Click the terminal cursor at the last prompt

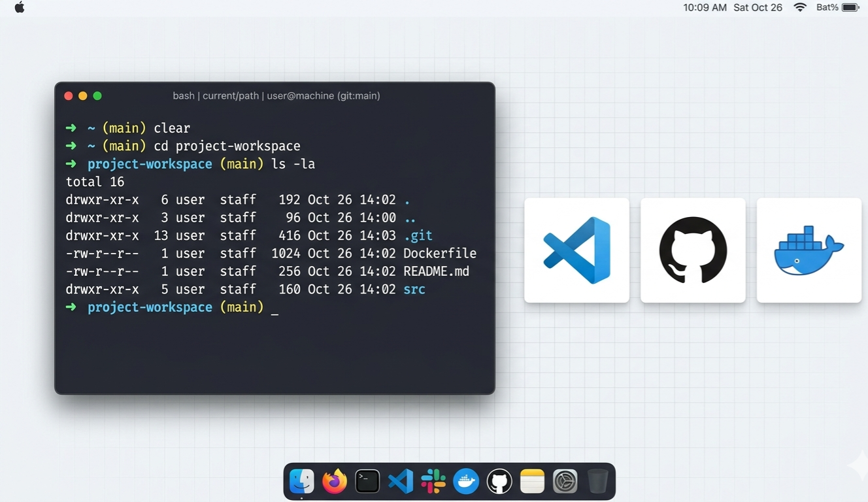tap(275, 312)
